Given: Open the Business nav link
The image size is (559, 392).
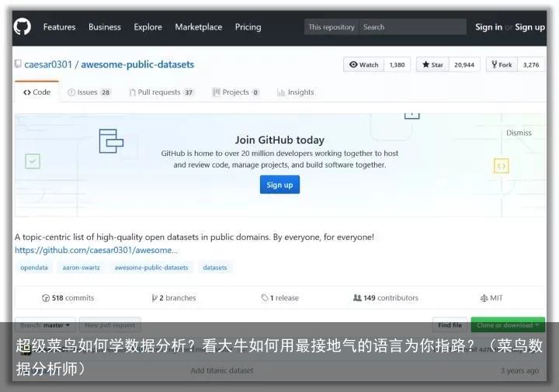Looking at the screenshot, I should pyautogui.click(x=105, y=27).
